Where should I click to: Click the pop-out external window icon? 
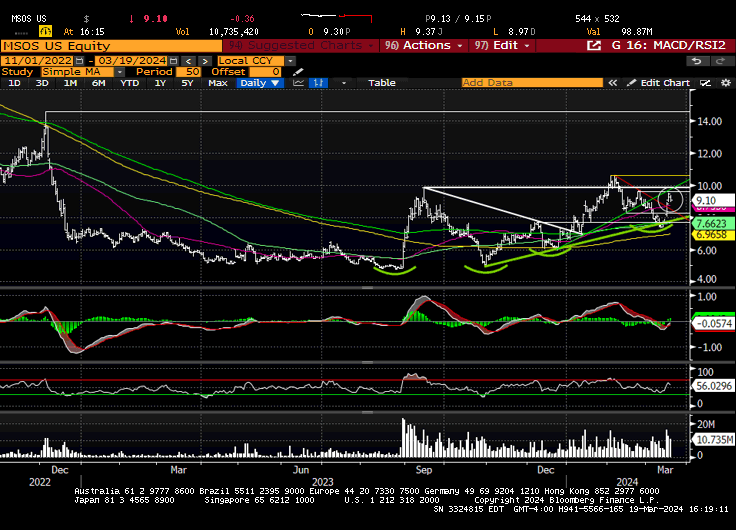tap(594, 46)
